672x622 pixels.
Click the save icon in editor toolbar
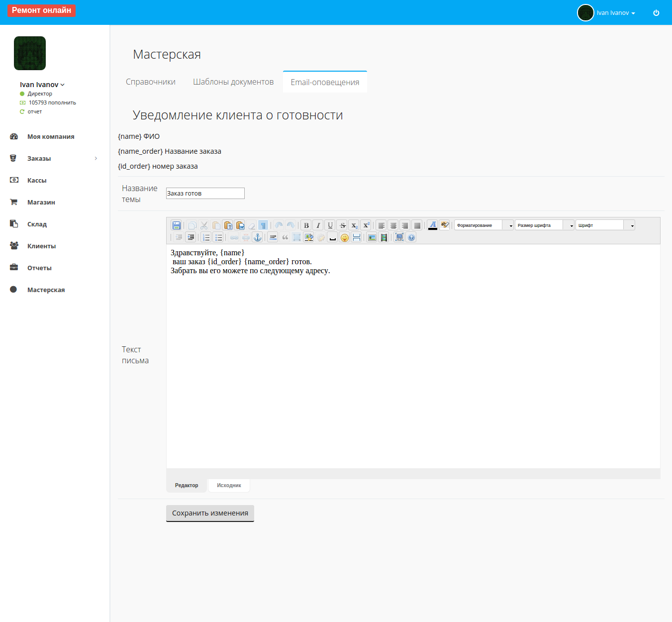pos(176,225)
